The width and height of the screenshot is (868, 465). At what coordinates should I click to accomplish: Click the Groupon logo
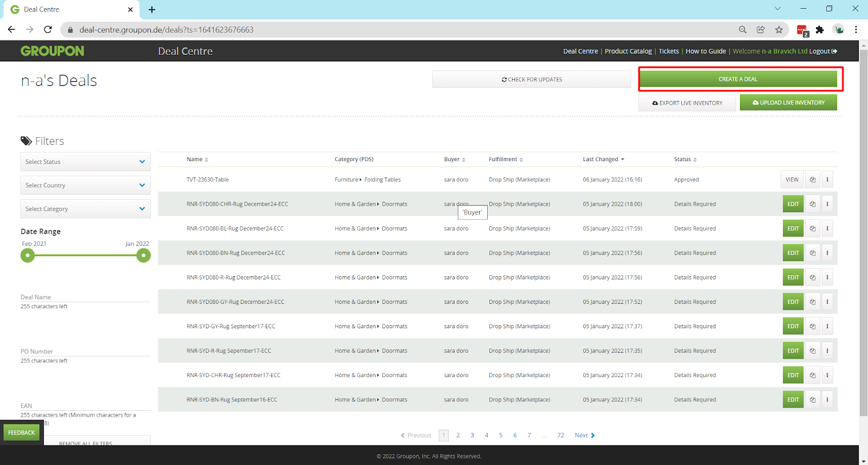53,51
